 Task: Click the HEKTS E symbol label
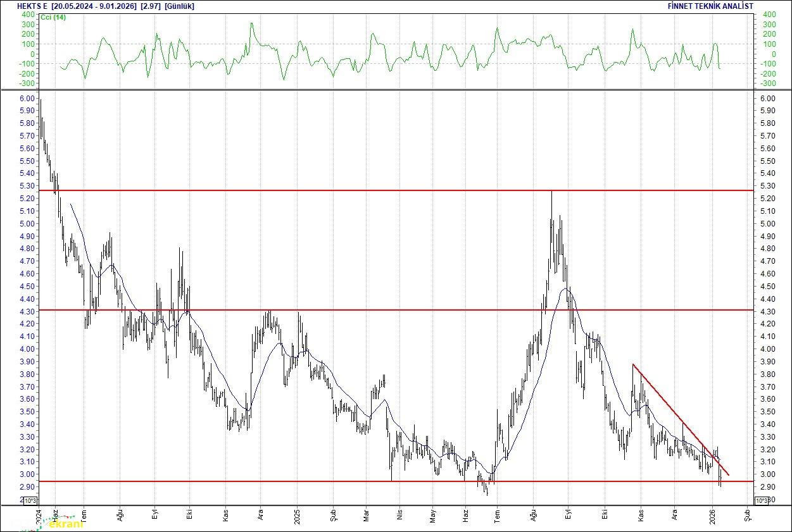[x=32, y=6]
